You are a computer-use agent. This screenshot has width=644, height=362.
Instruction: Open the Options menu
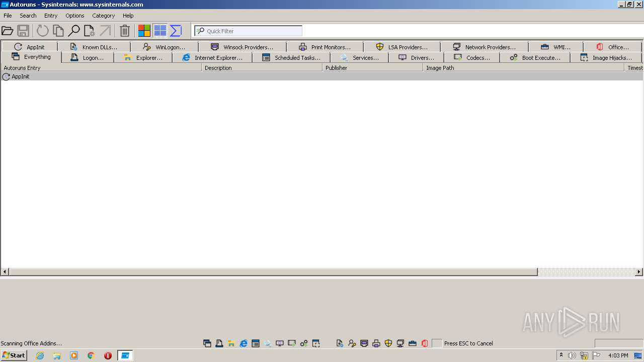pos(75,16)
